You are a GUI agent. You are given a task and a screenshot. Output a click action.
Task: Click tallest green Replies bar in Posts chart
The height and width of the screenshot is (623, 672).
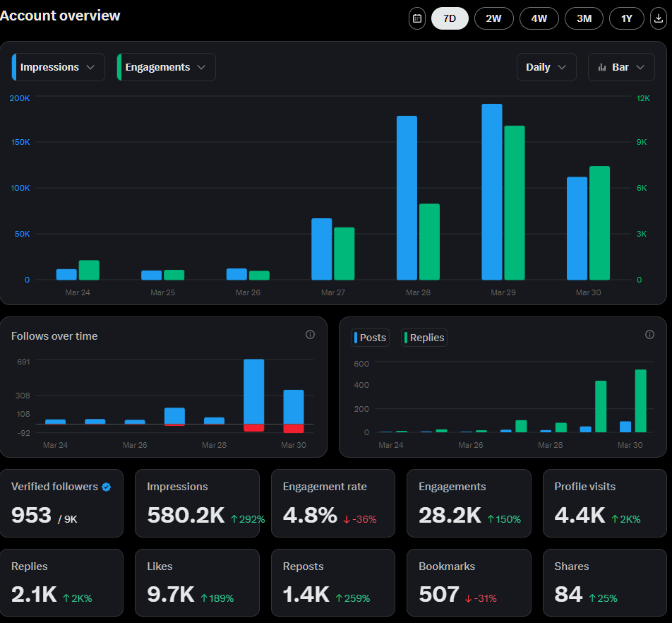pos(641,401)
